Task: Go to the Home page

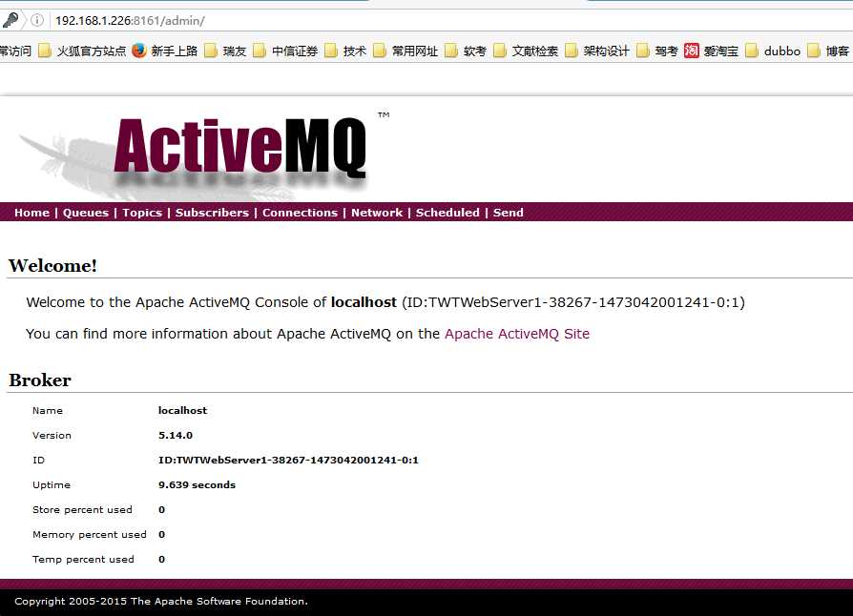Action: click(x=31, y=213)
